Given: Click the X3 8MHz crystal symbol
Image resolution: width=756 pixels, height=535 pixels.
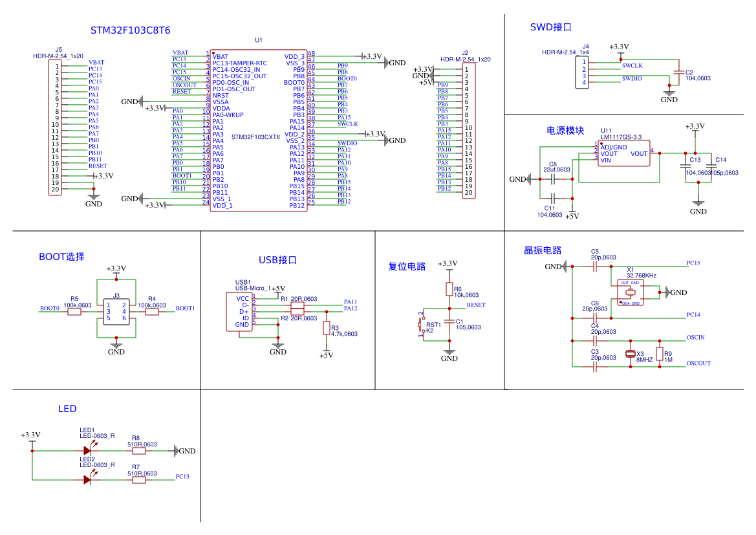Looking at the screenshot, I should click(630, 354).
